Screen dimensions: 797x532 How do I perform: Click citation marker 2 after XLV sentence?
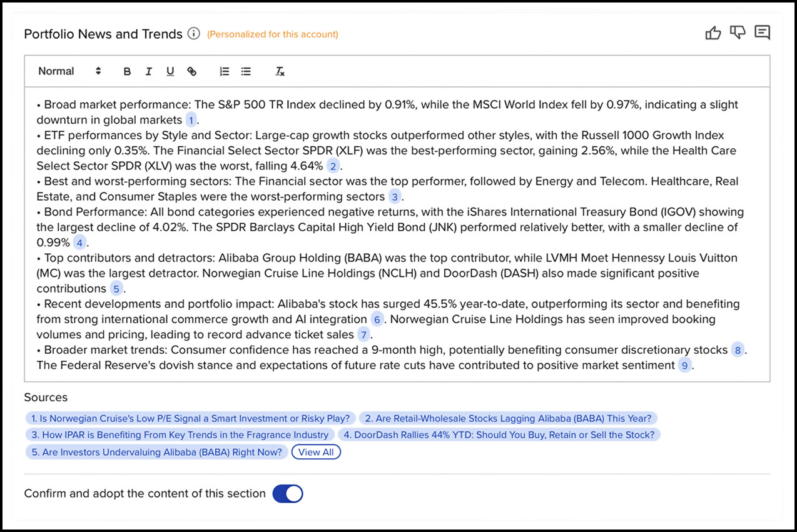(x=333, y=166)
